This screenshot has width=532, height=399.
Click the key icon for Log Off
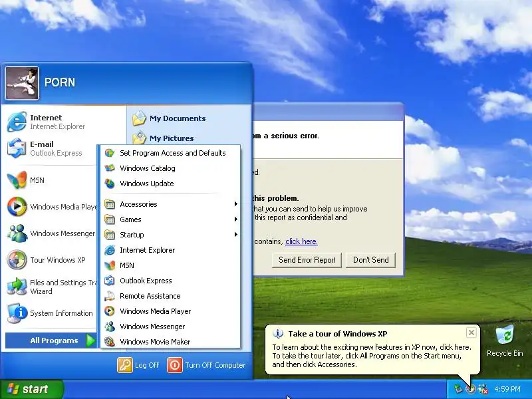click(x=125, y=365)
